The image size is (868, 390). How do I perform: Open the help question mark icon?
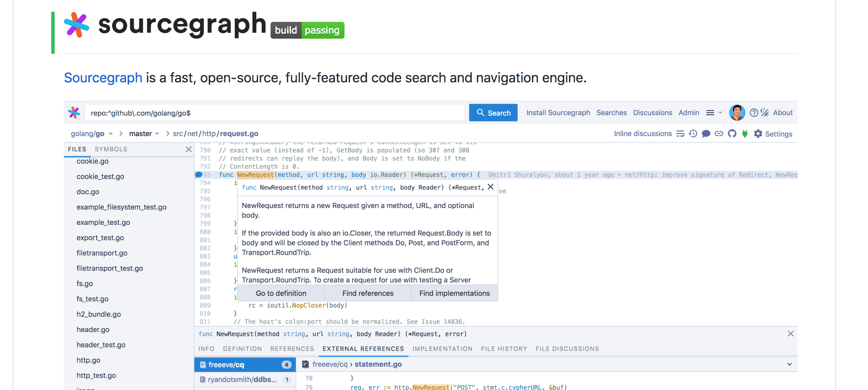[754, 113]
